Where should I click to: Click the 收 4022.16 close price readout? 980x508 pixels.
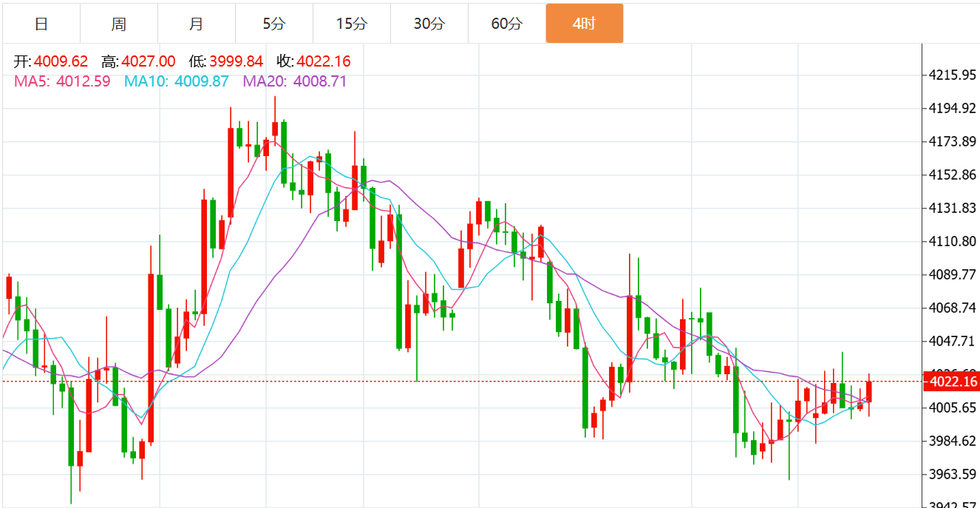click(313, 61)
